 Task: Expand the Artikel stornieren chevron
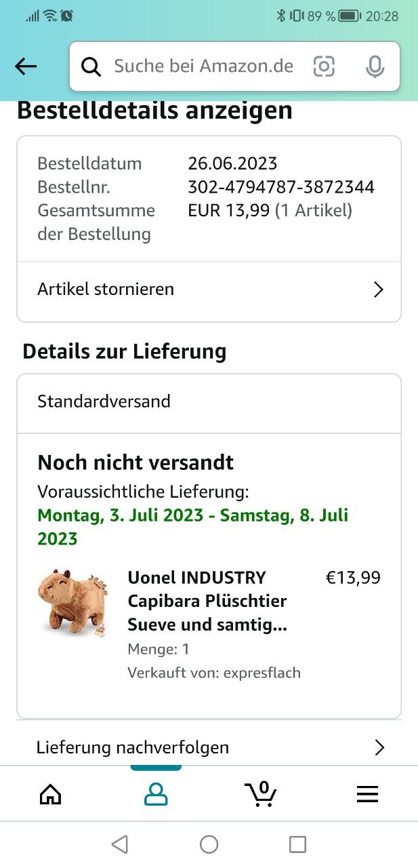point(379,290)
